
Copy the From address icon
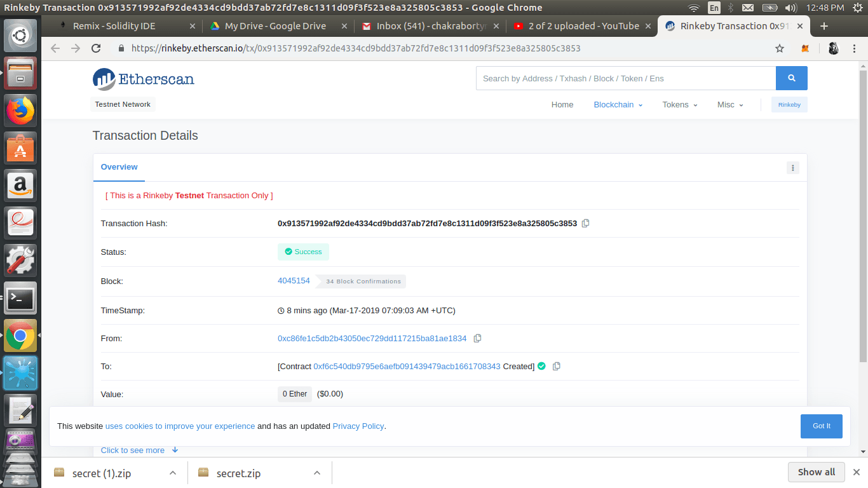click(x=477, y=338)
